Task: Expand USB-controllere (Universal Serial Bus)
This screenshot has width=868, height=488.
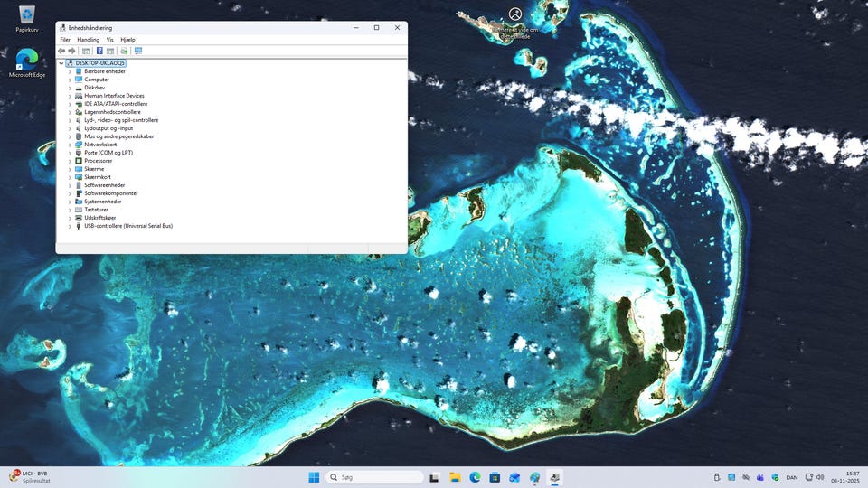Action: (x=70, y=226)
